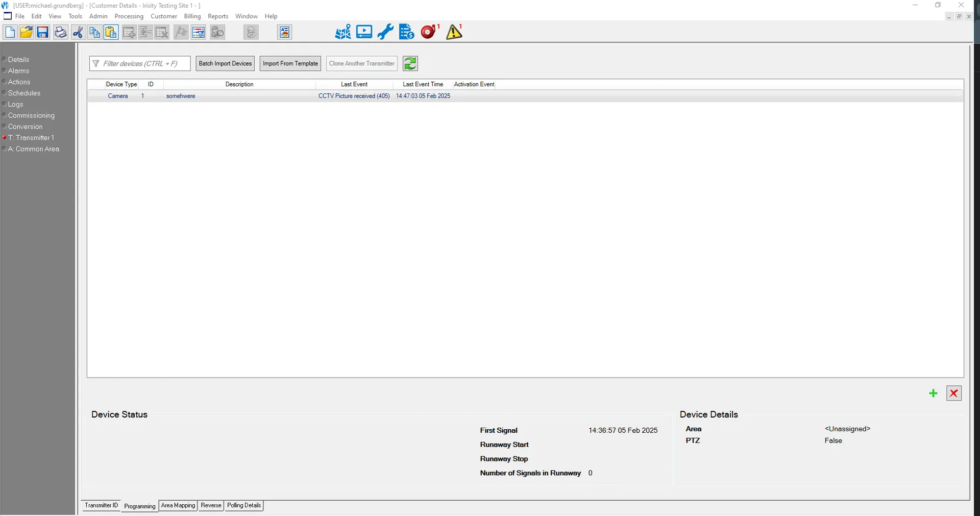
Task: Click the Batch Import Devices button
Action: [x=225, y=64]
